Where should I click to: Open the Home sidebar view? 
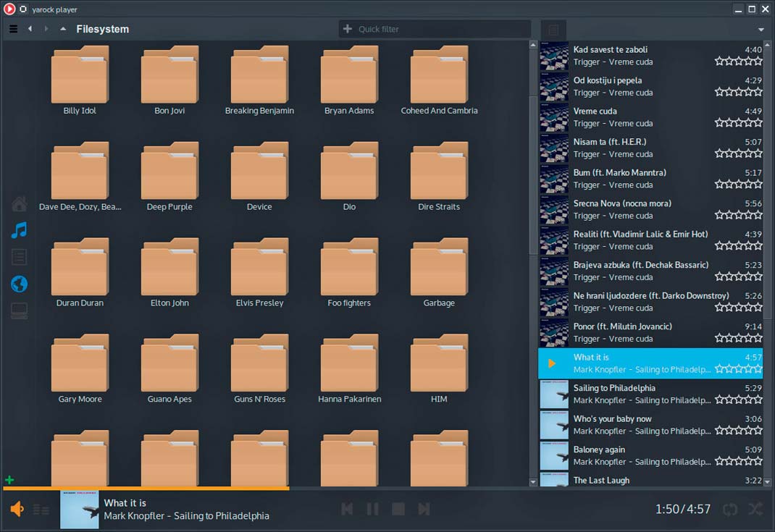click(20, 203)
